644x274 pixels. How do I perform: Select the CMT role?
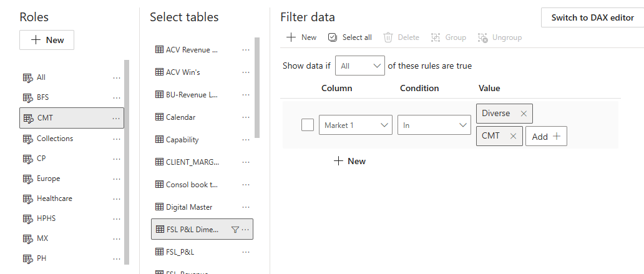72,119
